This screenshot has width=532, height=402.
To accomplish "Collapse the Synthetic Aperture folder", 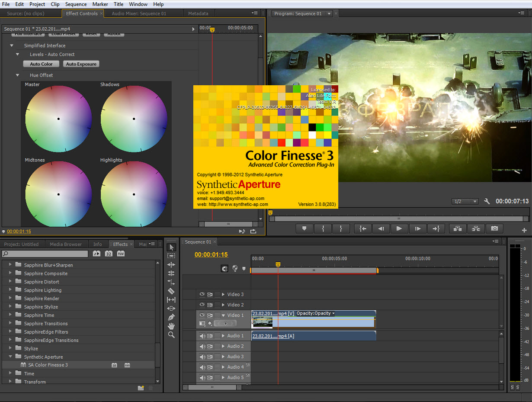I will (10, 357).
